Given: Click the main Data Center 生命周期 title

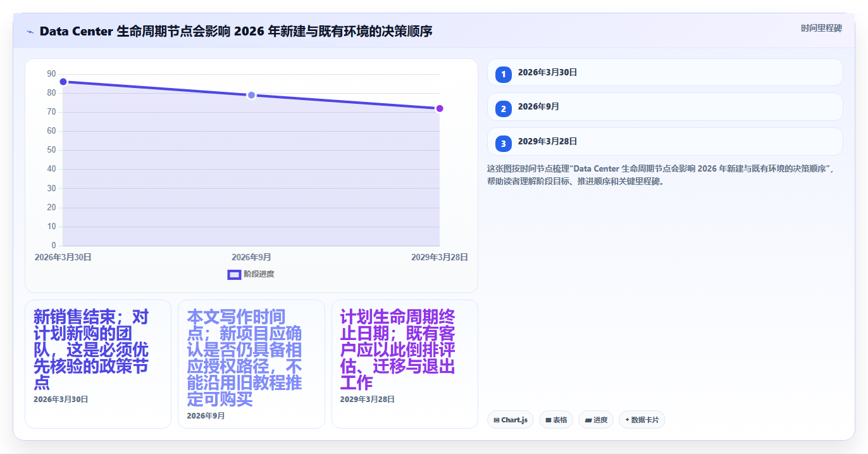Looking at the screenshot, I should 236,31.
